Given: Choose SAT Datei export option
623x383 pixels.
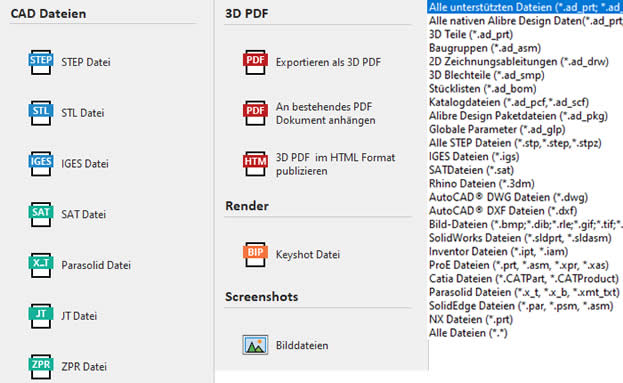Looking at the screenshot, I should (x=83, y=215).
